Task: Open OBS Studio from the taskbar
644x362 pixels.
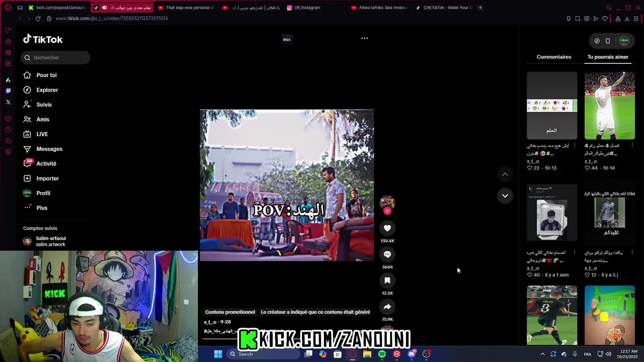Action: pyautogui.click(x=426, y=354)
